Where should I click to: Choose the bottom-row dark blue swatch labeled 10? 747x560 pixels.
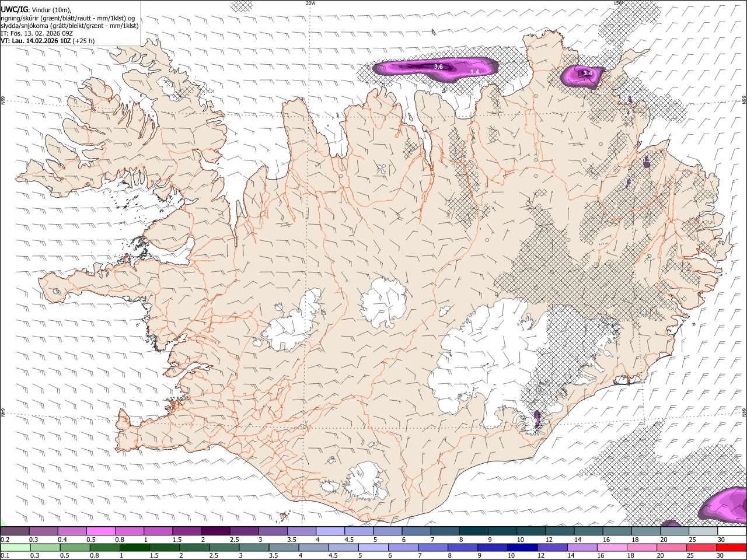pos(522,547)
